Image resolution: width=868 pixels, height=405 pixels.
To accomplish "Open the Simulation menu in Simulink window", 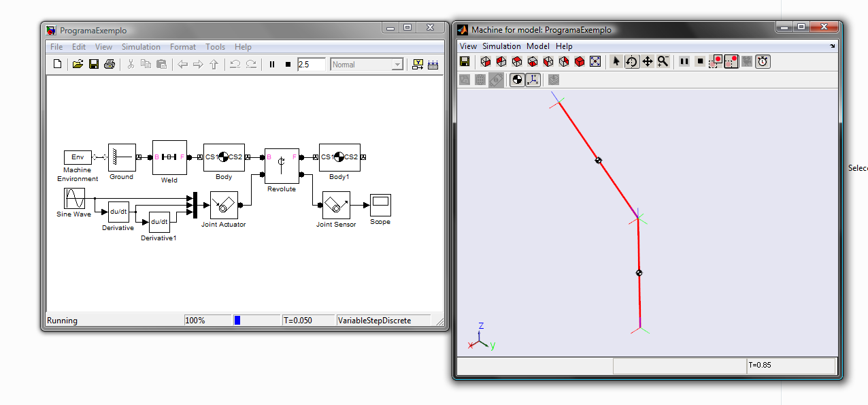I will [141, 47].
